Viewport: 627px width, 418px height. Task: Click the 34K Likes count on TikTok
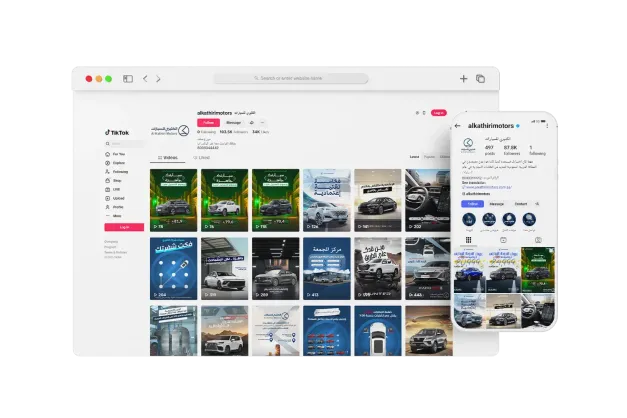tap(260, 132)
